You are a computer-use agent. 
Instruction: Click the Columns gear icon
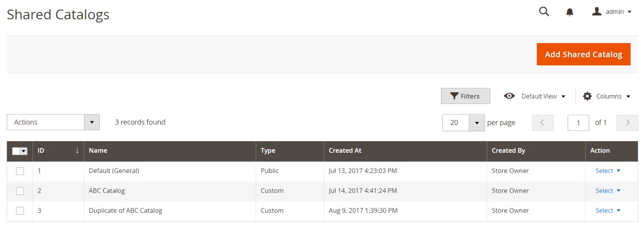(x=587, y=96)
